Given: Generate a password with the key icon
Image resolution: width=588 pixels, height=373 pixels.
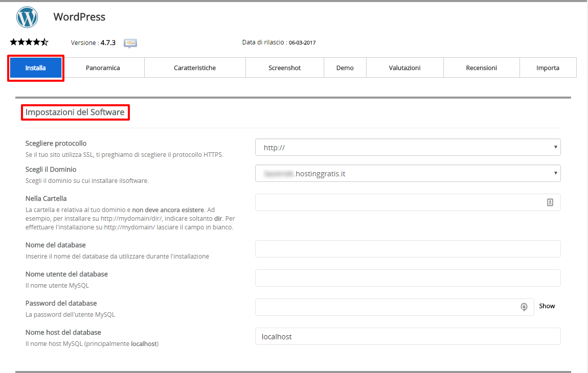Looking at the screenshot, I should (524, 307).
